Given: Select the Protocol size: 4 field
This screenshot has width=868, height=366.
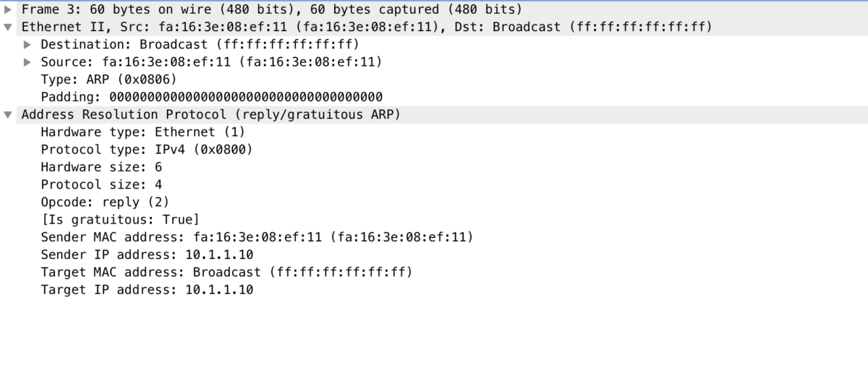Looking at the screenshot, I should (101, 184).
